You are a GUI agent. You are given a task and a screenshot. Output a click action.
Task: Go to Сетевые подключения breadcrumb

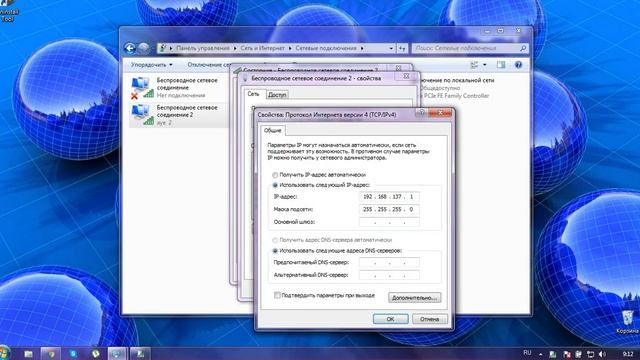coord(326,48)
